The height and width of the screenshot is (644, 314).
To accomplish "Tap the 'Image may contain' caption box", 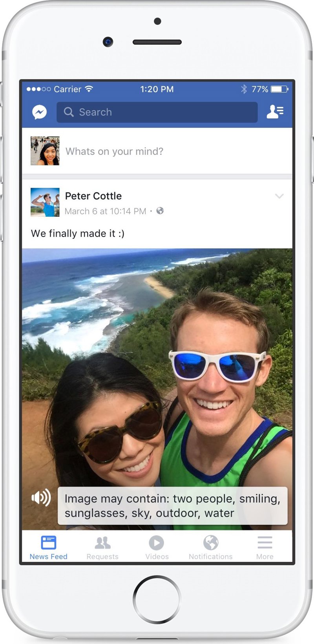I will (x=173, y=506).
